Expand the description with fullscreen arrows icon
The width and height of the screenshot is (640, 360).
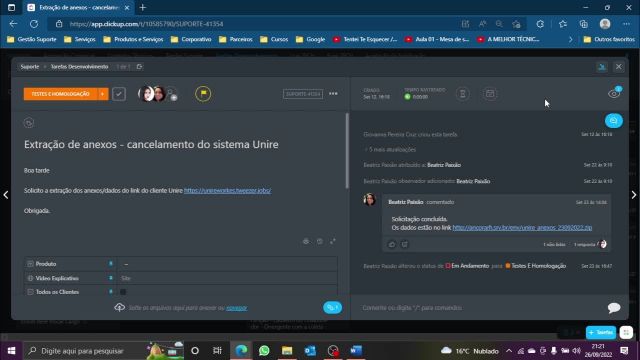[x=333, y=241]
